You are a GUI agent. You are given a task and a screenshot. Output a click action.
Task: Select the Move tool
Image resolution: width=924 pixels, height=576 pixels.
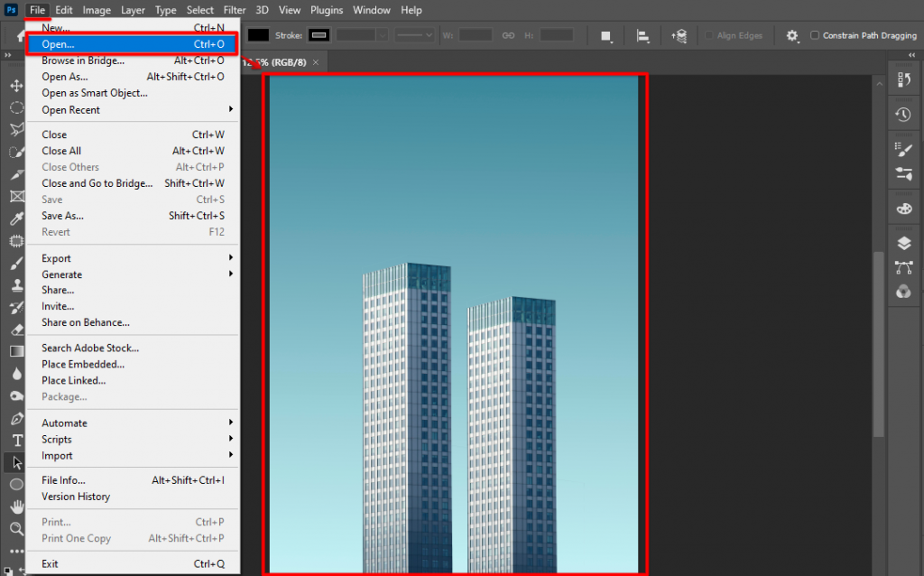point(16,85)
